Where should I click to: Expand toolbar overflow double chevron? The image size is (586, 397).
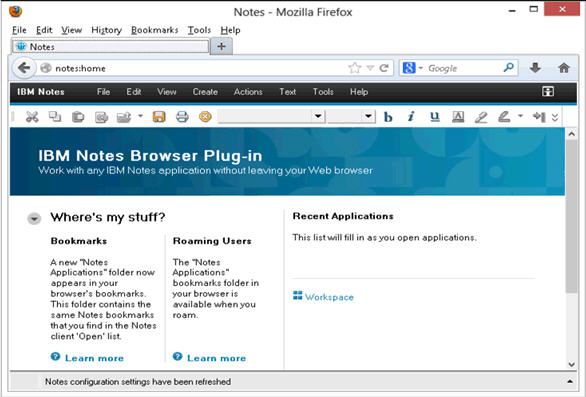pyautogui.click(x=555, y=117)
